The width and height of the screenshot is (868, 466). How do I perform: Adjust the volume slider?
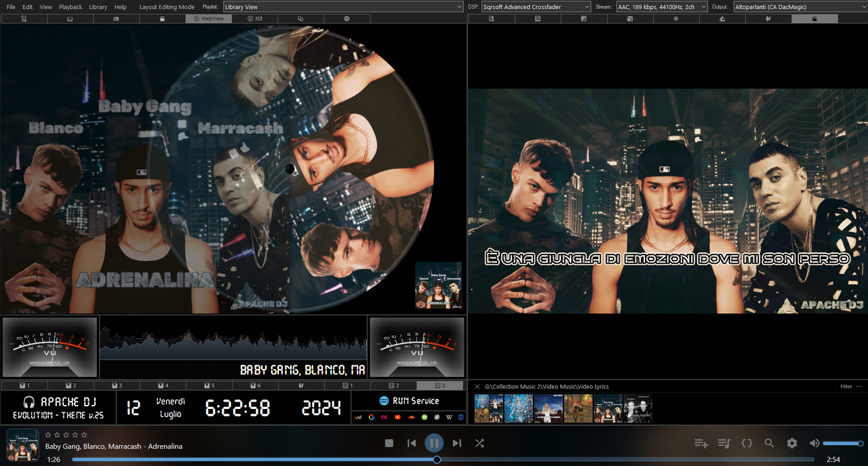842,444
